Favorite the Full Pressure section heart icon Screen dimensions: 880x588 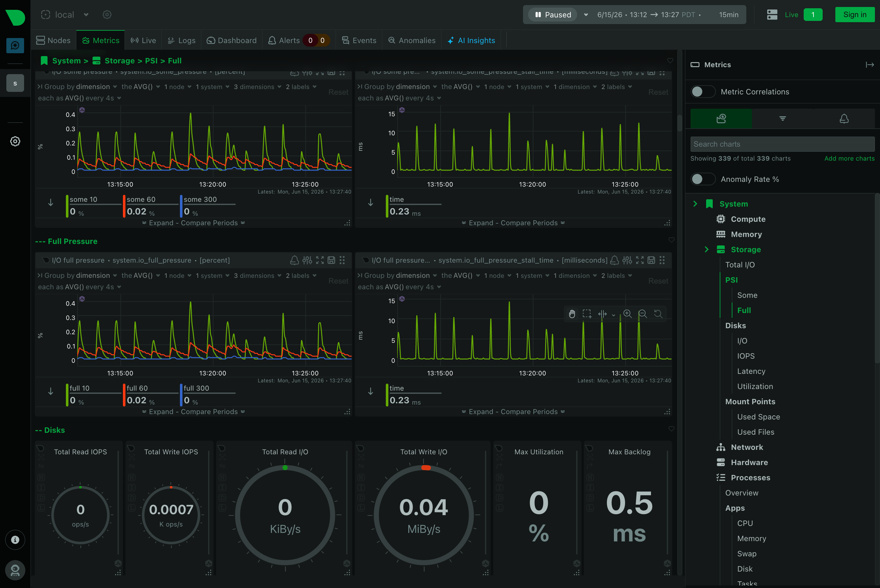[672, 240]
